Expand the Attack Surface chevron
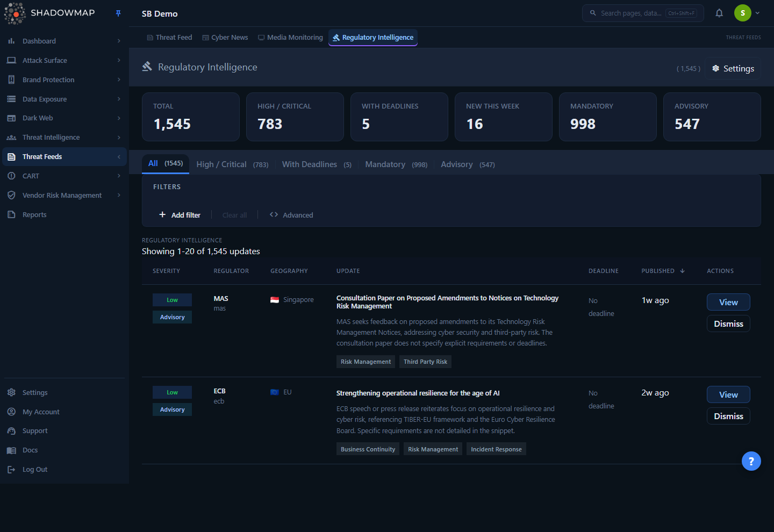The height and width of the screenshot is (532, 774). pyautogui.click(x=119, y=60)
